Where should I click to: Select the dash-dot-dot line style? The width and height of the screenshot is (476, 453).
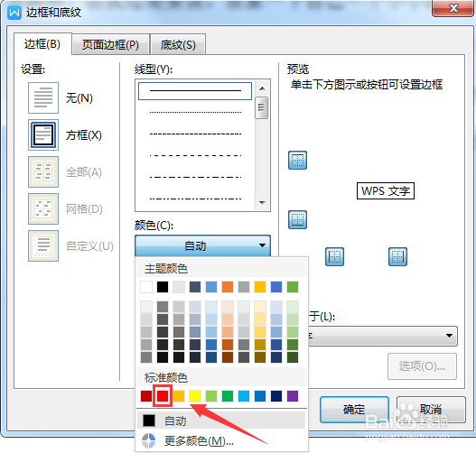click(195, 199)
